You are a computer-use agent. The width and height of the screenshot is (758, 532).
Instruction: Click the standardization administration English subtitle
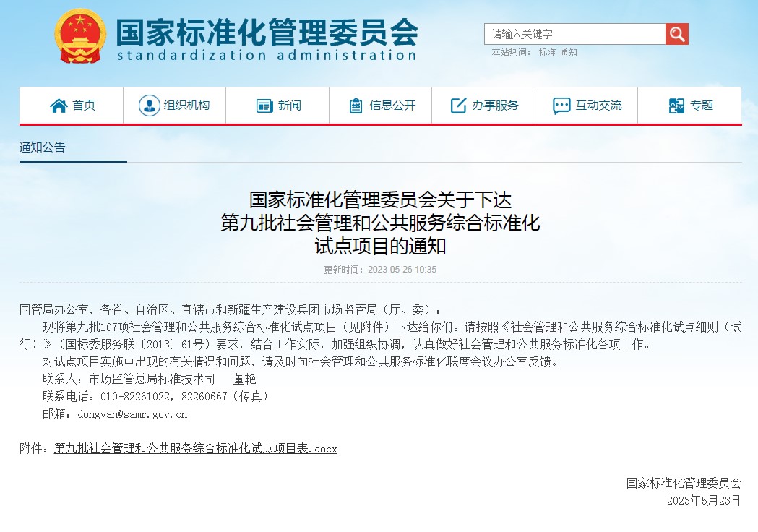[x=267, y=55]
